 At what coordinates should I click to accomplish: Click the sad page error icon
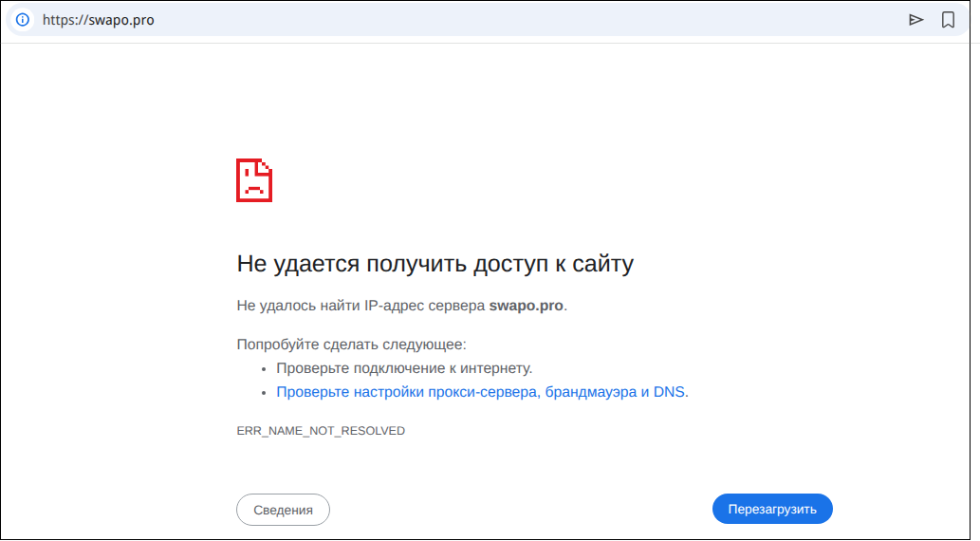[253, 180]
